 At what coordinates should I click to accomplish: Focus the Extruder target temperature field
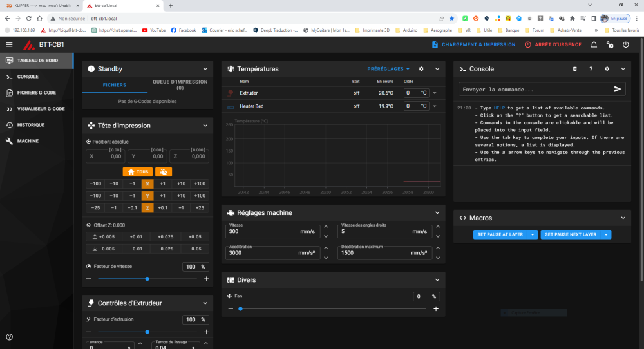click(417, 93)
